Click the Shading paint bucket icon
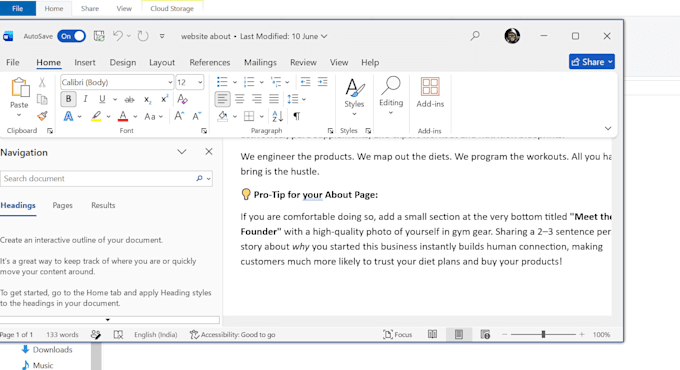 223,116
